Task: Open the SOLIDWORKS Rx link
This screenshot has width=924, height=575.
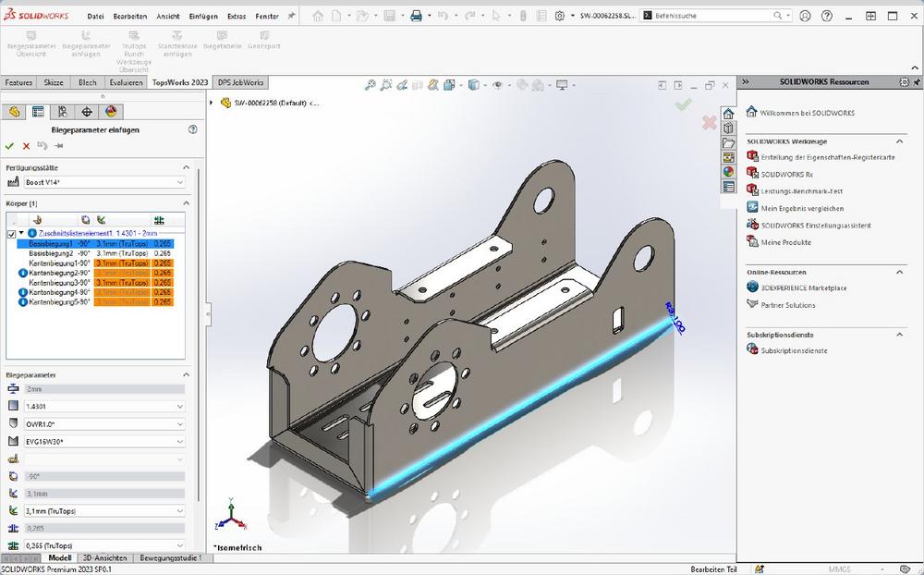Action: (786, 175)
